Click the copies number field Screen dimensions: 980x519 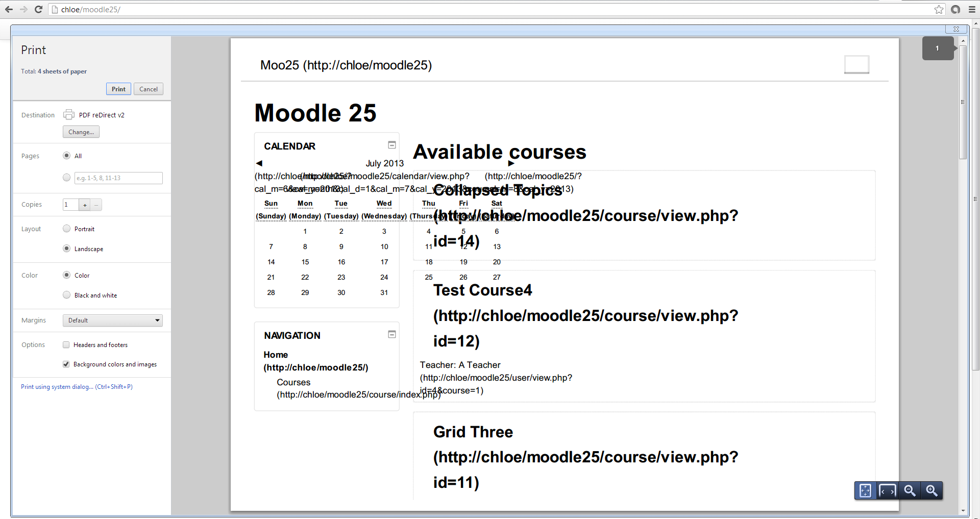click(x=71, y=205)
